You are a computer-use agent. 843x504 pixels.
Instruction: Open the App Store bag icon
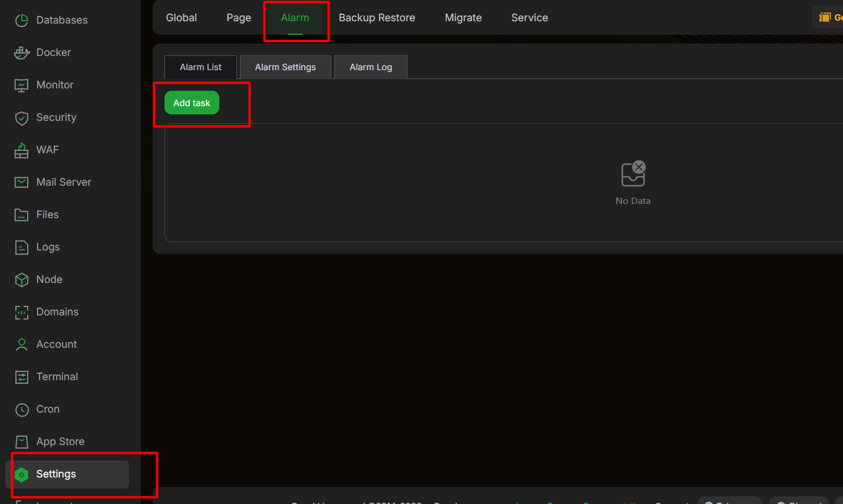click(x=22, y=442)
